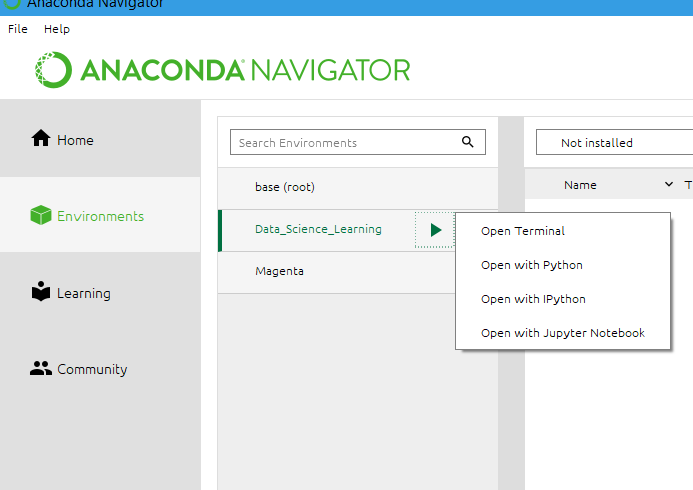Open the Help menu
The height and width of the screenshot is (490, 693).
(57, 29)
